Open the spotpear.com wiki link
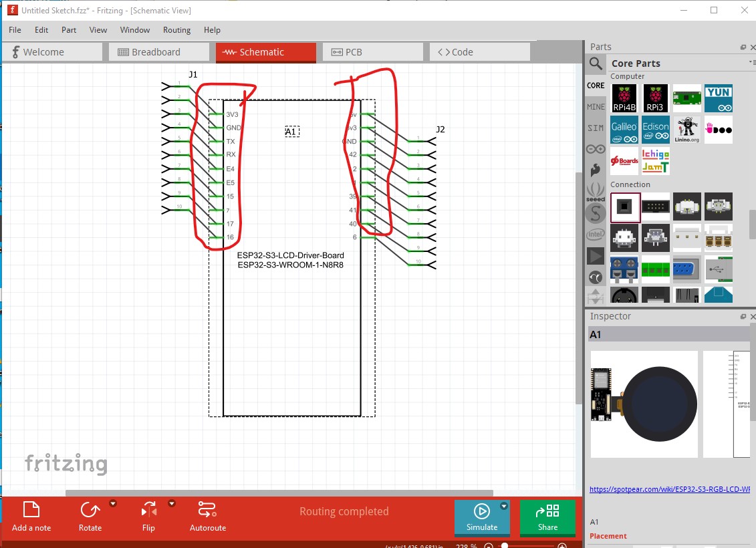 click(x=670, y=489)
